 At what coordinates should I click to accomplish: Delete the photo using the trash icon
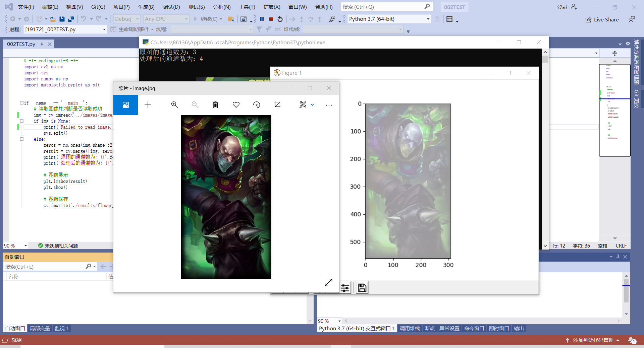[x=215, y=105]
